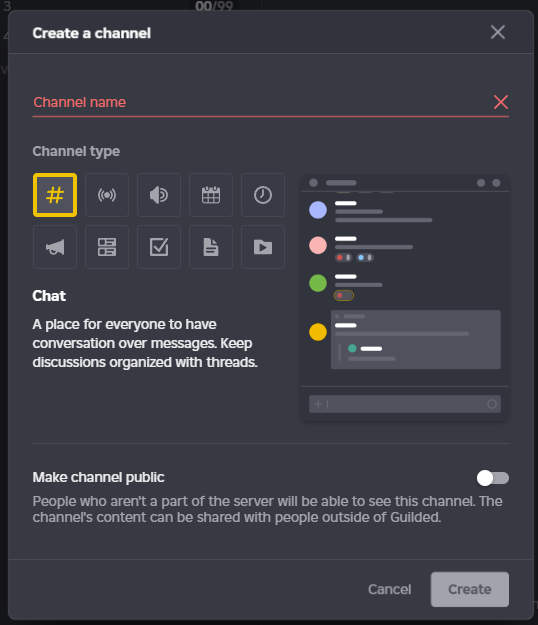Select the Chat channel type
The height and width of the screenshot is (625, 538).
[55, 195]
